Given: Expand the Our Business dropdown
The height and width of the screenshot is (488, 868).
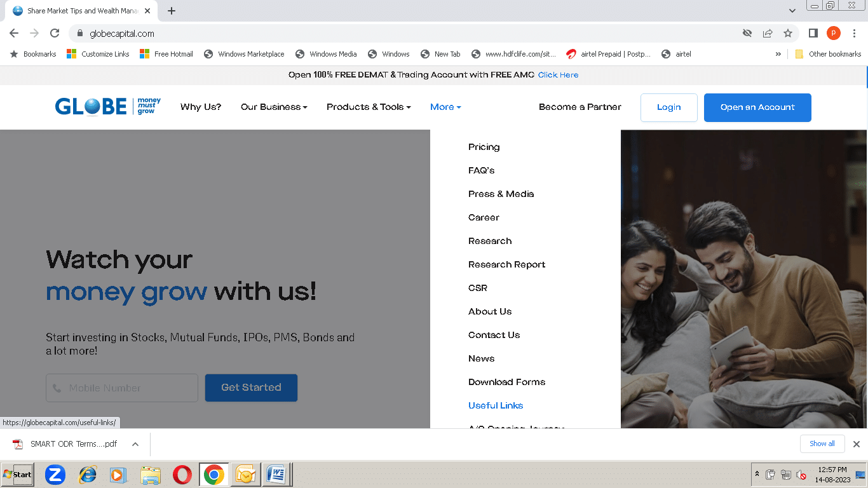Looking at the screenshot, I should pos(274,107).
